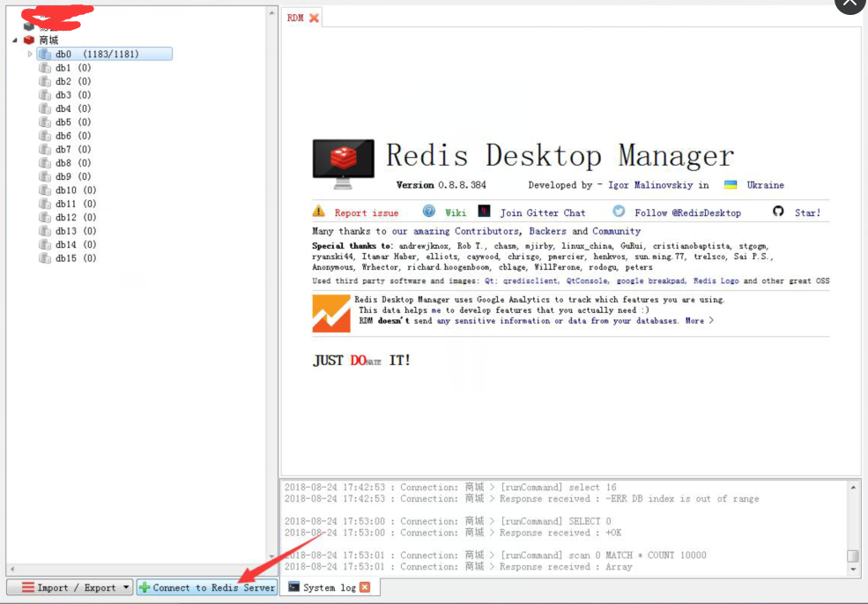Click the db7 database icon
This screenshot has height=604, width=868.
(x=45, y=149)
